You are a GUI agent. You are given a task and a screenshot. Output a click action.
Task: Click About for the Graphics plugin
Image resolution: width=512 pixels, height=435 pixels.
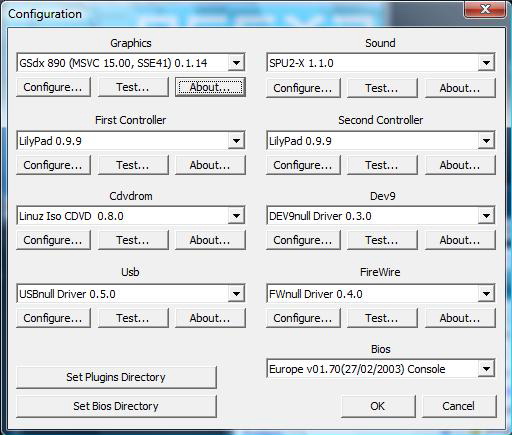coord(210,87)
